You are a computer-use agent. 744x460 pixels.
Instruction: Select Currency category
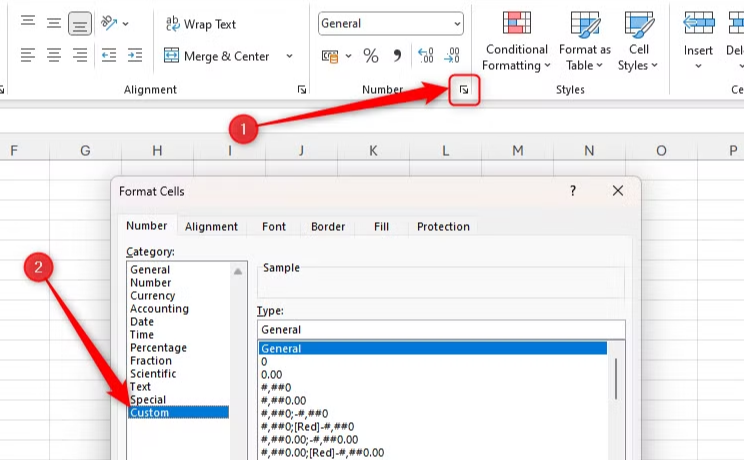(152, 295)
